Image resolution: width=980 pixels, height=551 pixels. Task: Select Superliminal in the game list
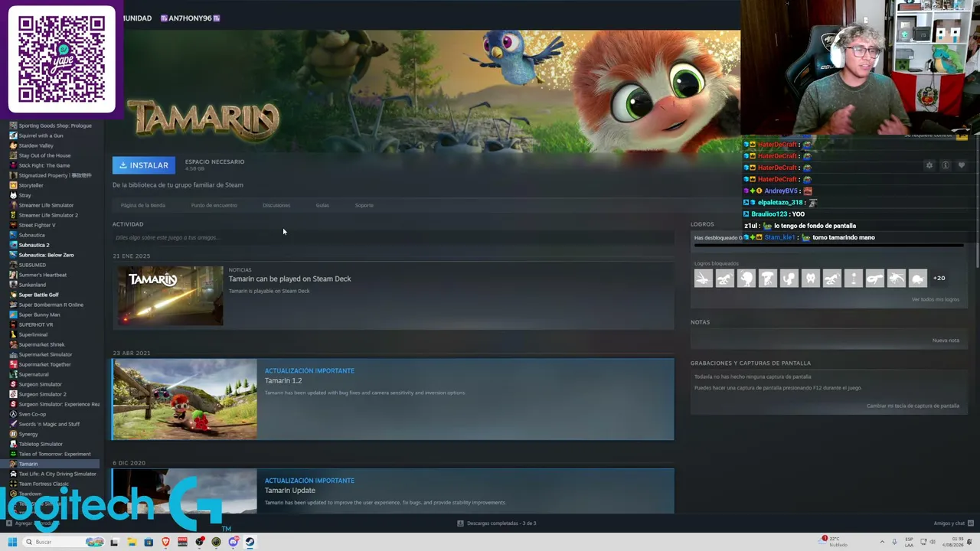pos(33,334)
